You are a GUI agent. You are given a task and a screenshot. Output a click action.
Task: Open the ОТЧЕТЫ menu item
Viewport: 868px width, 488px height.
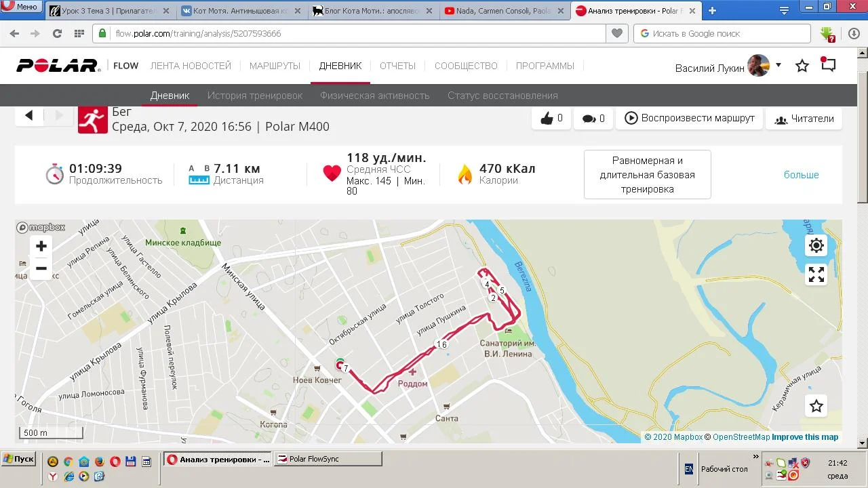[397, 66]
